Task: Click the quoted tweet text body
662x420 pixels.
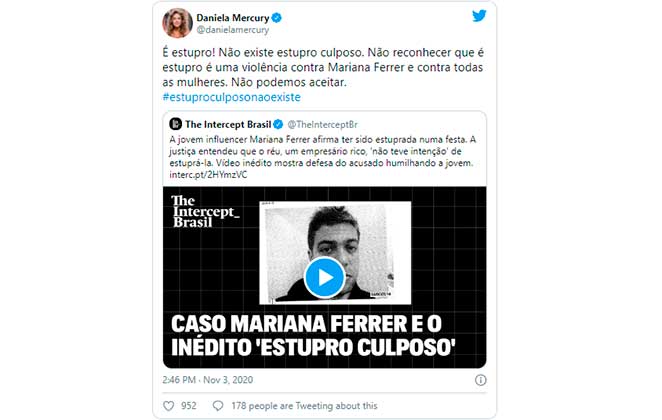Action: point(323,151)
